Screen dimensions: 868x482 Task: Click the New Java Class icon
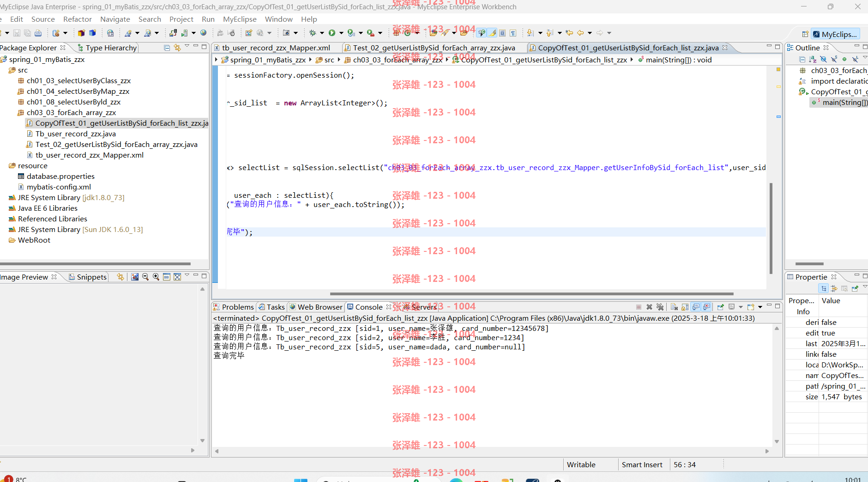(407, 33)
